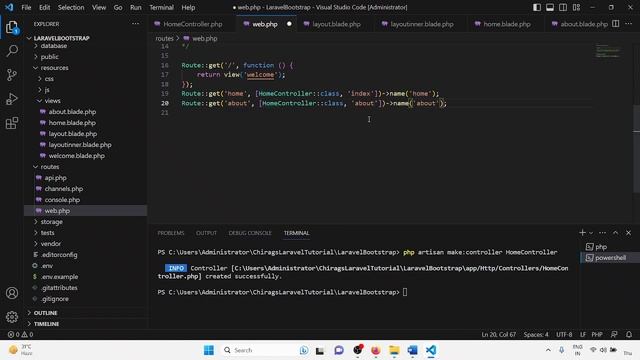Open File Explorer from taskbar
The width and height of the screenshot is (640, 360).
click(394, 350)
